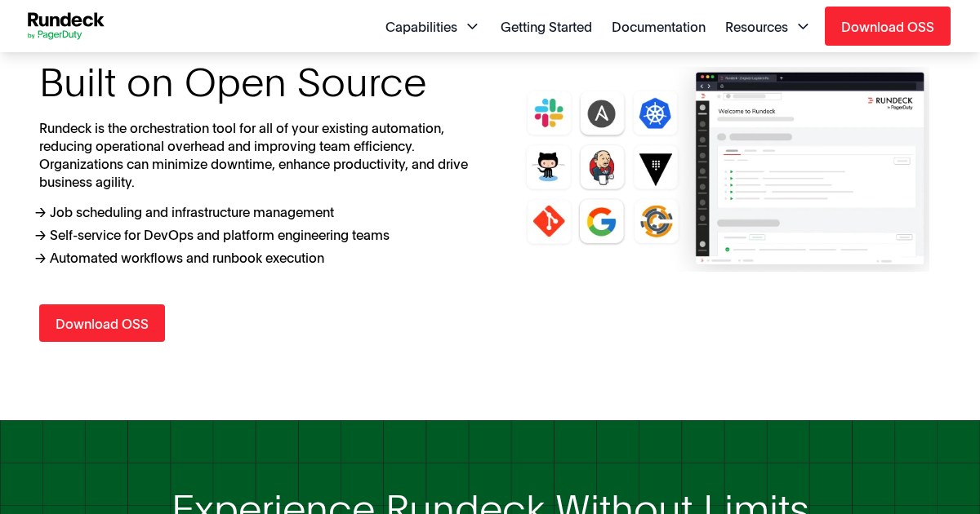The height and width of the screenshot is (514, 980).
Task: Click the orange circular integration icon
Action: 655,221
